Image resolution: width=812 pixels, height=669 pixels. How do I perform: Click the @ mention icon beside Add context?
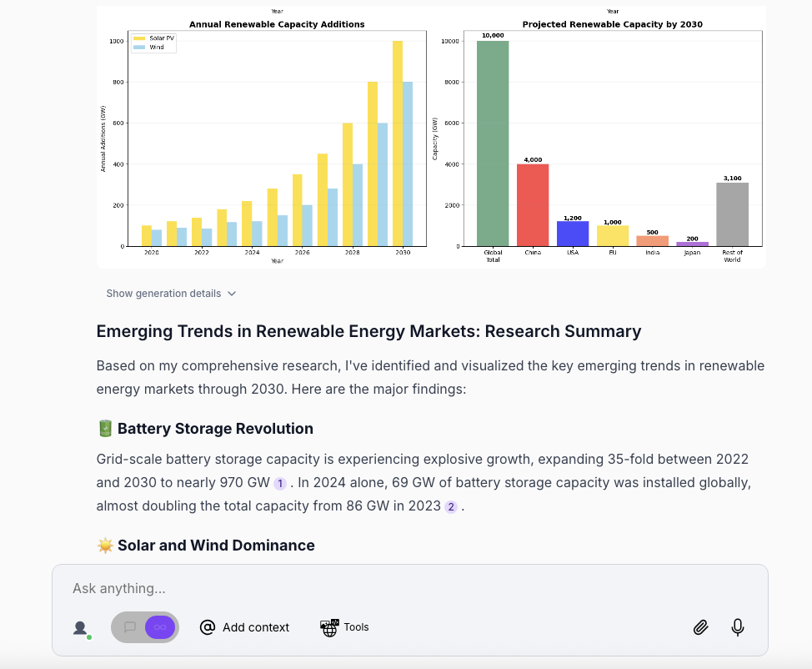pos(208,627)
